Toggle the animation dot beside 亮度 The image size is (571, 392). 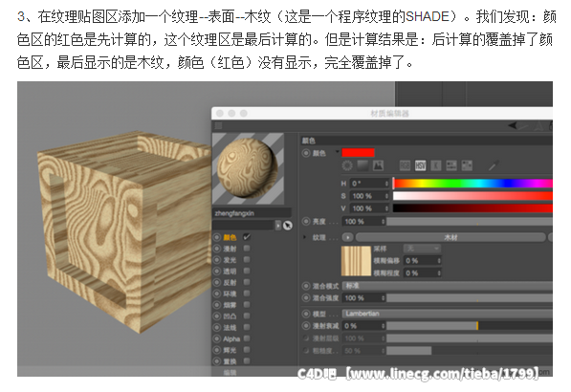click(306, 221)
